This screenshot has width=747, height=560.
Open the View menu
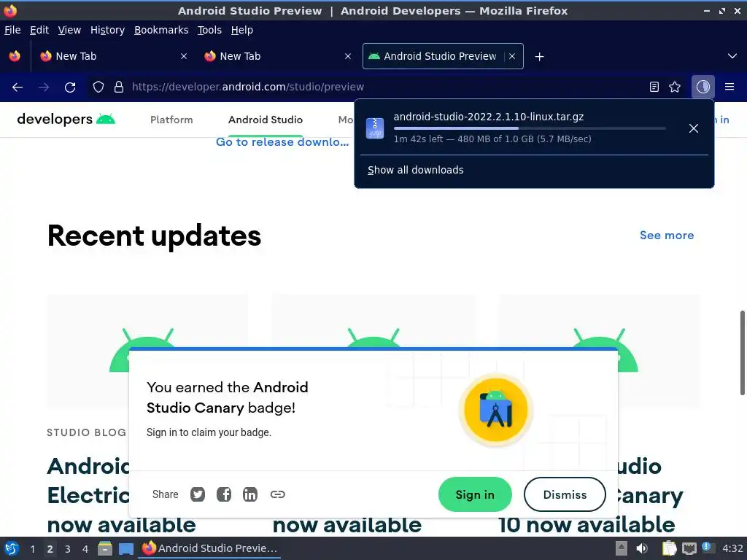pyautogui.click(x=69, y=30)
